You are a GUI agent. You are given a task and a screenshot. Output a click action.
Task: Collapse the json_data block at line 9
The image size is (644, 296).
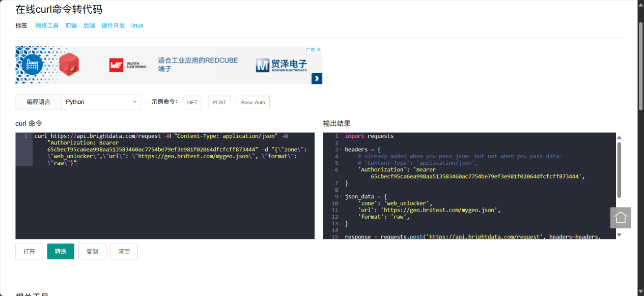[341, 196]
